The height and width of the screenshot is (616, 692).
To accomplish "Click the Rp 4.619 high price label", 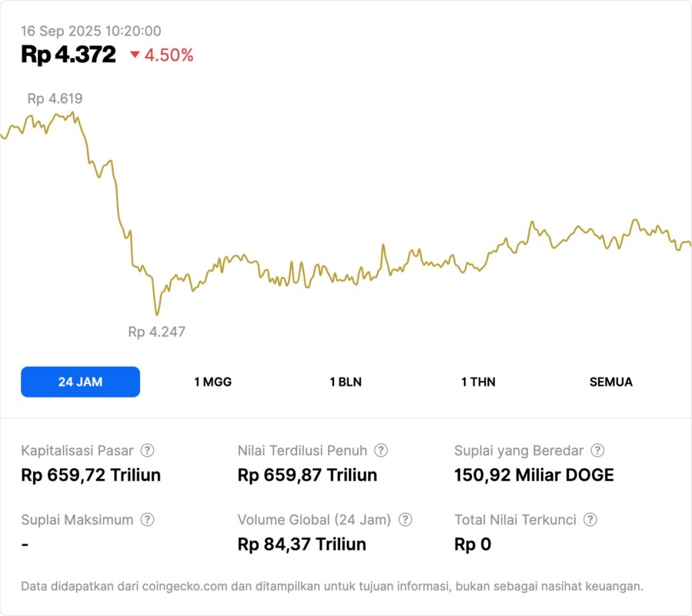I will coord(55,99).
